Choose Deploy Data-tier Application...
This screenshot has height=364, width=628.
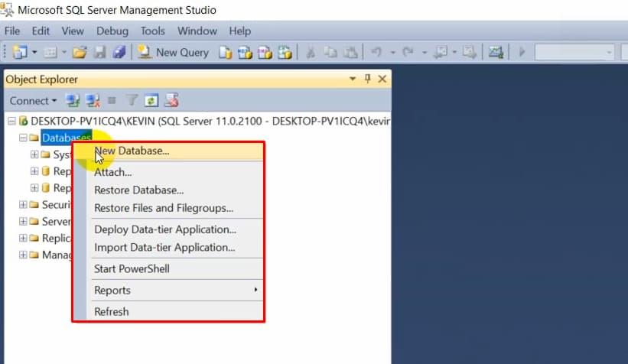[x=168, y=229]
